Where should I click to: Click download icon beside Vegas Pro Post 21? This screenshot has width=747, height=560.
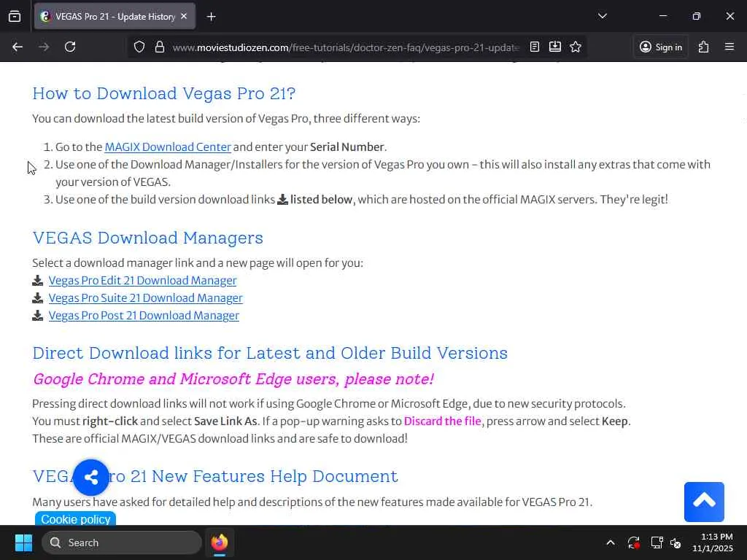click(38, 316)
